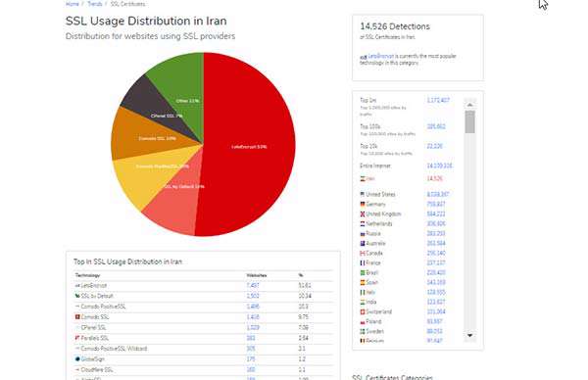Click the United Kingdom country link
The width and height of the screenshot is (588, 380).
383,214
